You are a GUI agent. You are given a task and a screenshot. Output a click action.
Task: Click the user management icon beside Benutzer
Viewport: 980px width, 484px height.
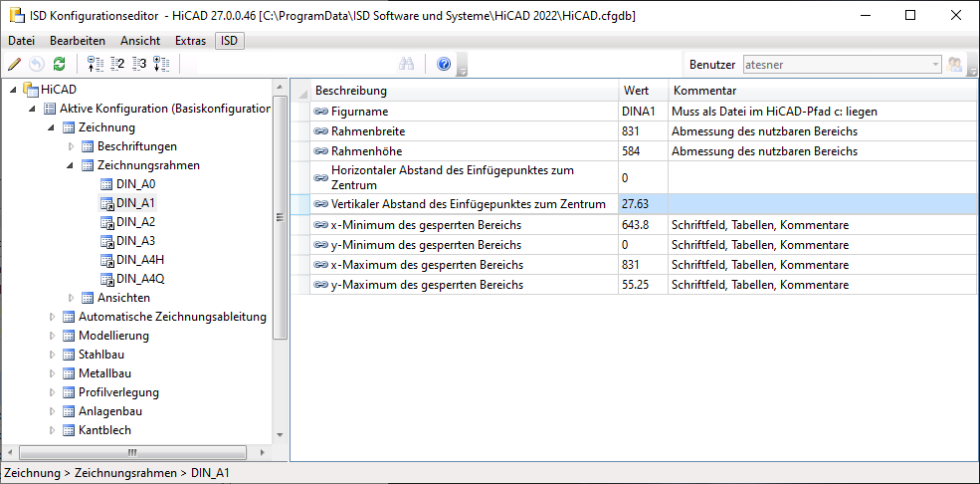point(954,64)
